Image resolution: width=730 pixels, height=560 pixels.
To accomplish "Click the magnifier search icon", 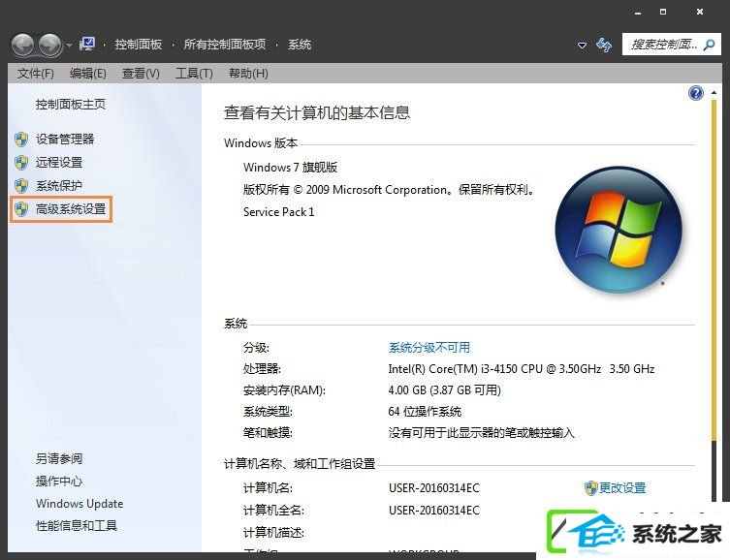I will (709, 45).
